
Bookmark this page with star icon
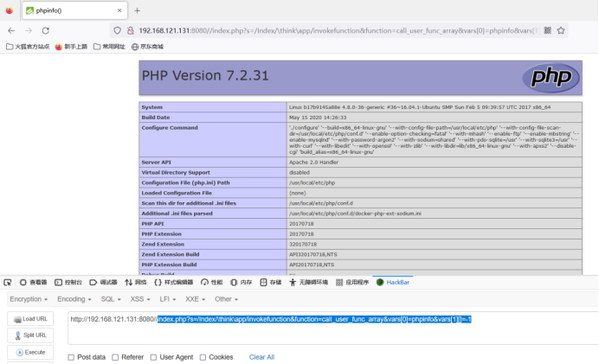coord(561,30)
